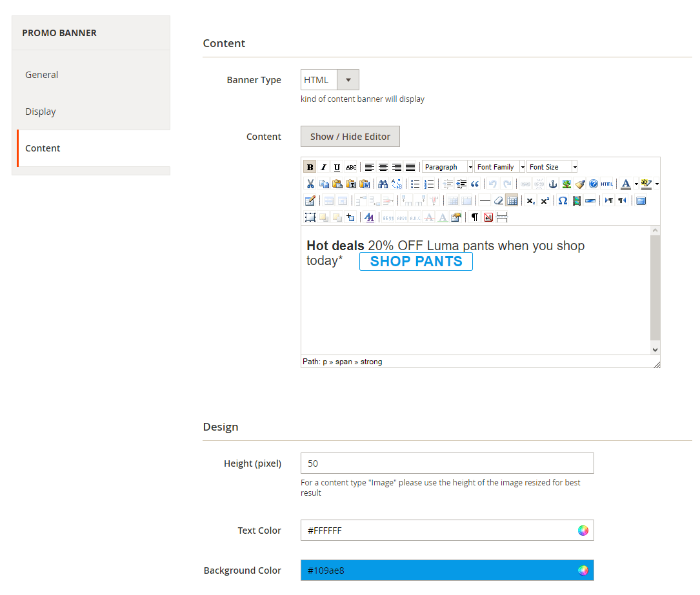The width and height of the screenshot is (700, 595).
Task: Open the Font Size dropdown
Action: (x=552, y=167)
